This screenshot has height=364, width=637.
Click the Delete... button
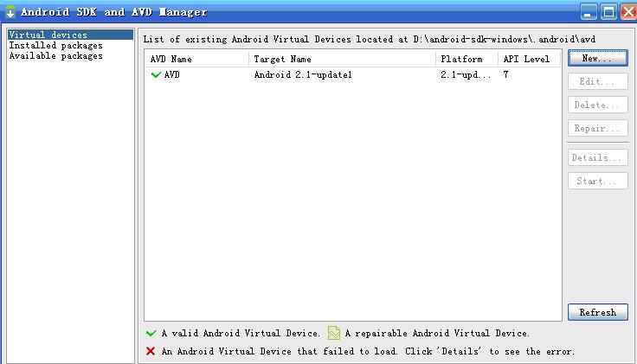pos(597,105)
